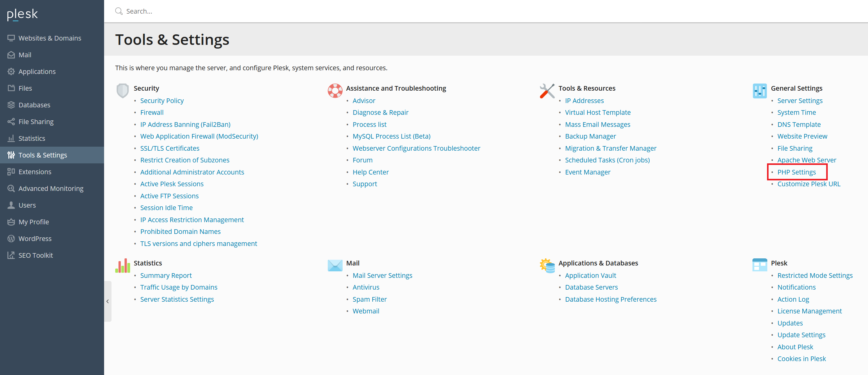
Task: Click the Tools & Resources wrench icon
Action: 547,91
